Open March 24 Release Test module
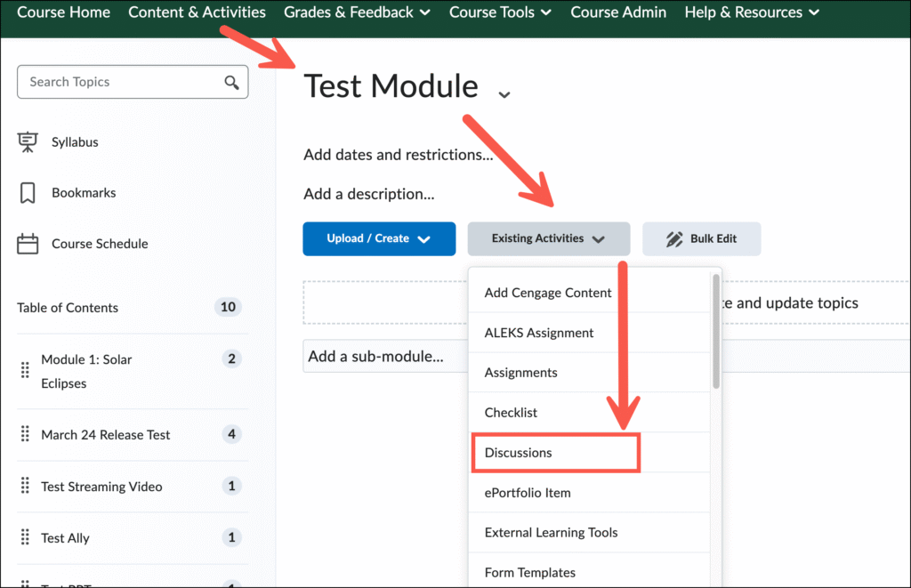Viewport: 911px width, 588px height. tap(106, 435)
